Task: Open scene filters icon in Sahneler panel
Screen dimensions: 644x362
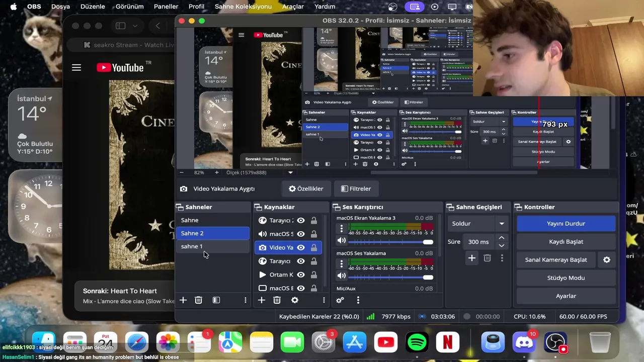Action: (216, 300)
